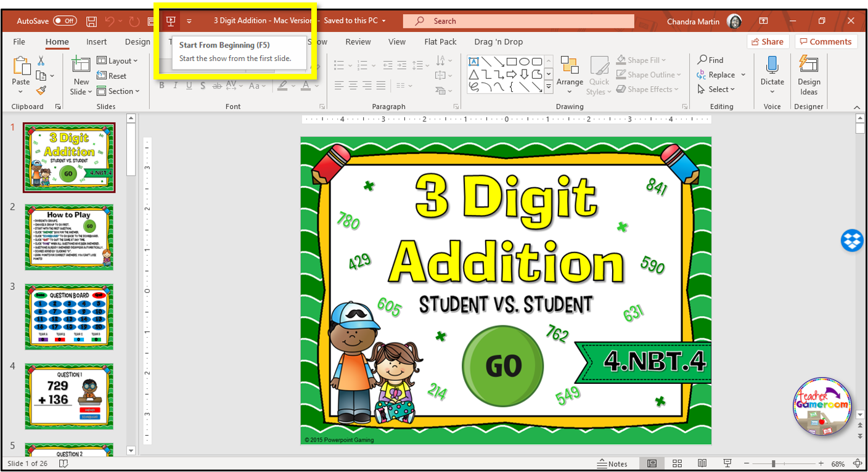The height and width of the screenshot is (472, 868).
Task: Select the Scribble freeform shape in gallery
Action: (473, 87)
